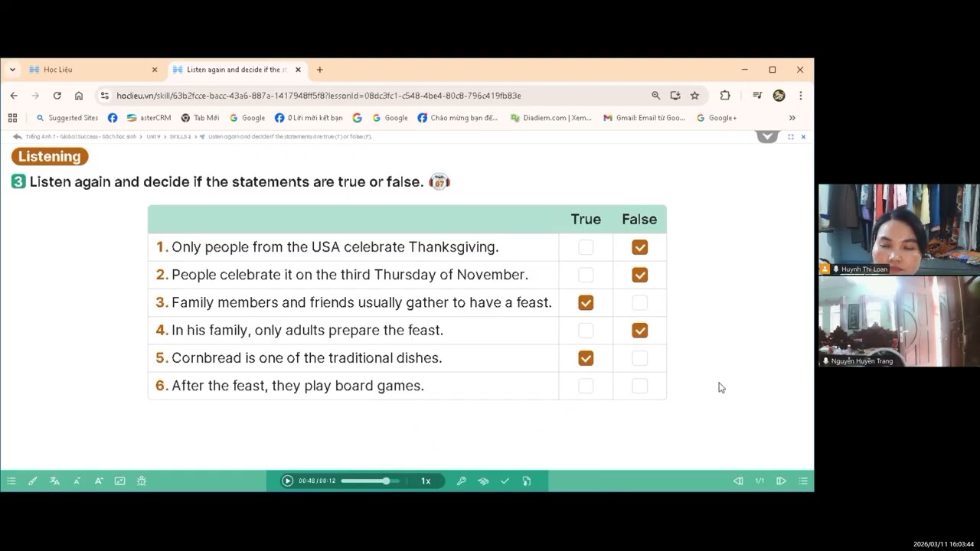
Task: Open the zoom magnifier icon in address bar
Action: point(655,96)
